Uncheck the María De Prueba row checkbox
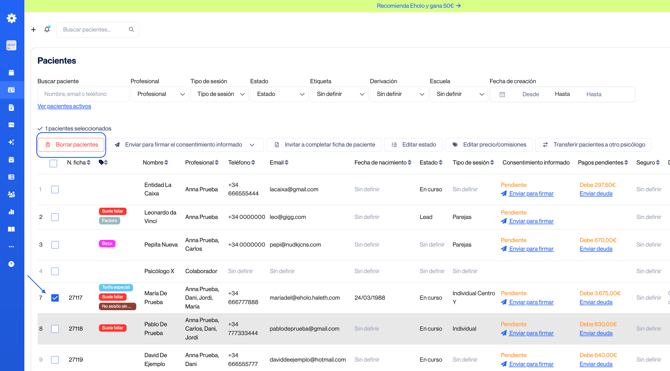 tap(55, 298)
